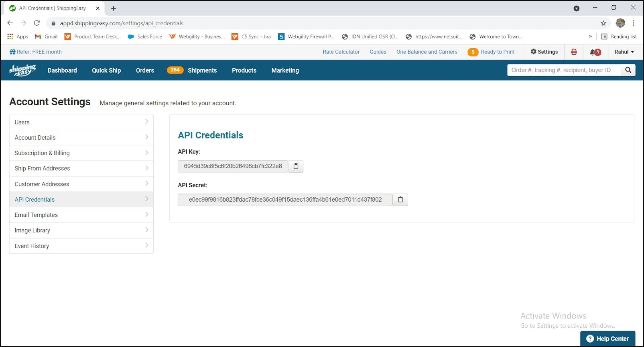644x347 pixels.
Task: Open the notifications bell with badge
Action: pyautogui.click(x=595, y=52)
